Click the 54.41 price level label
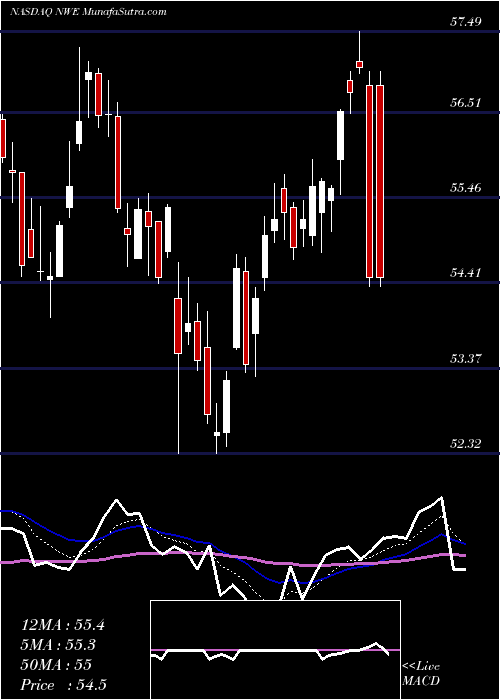 466,272
